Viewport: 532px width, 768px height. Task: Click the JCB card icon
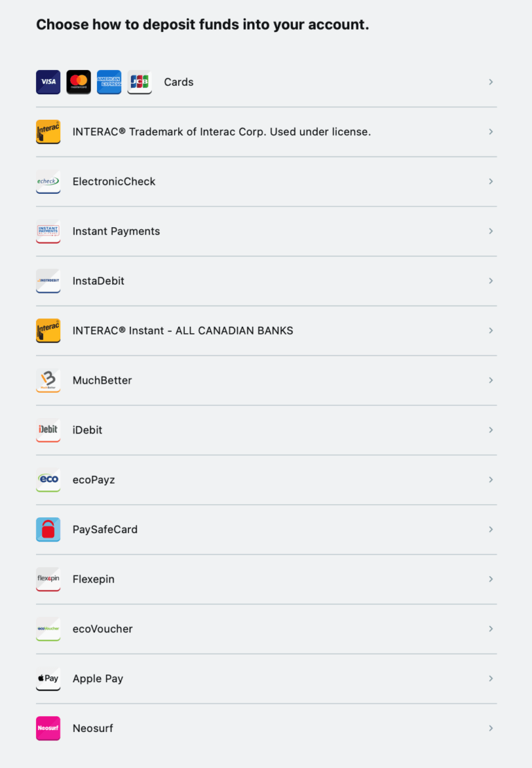140,82
